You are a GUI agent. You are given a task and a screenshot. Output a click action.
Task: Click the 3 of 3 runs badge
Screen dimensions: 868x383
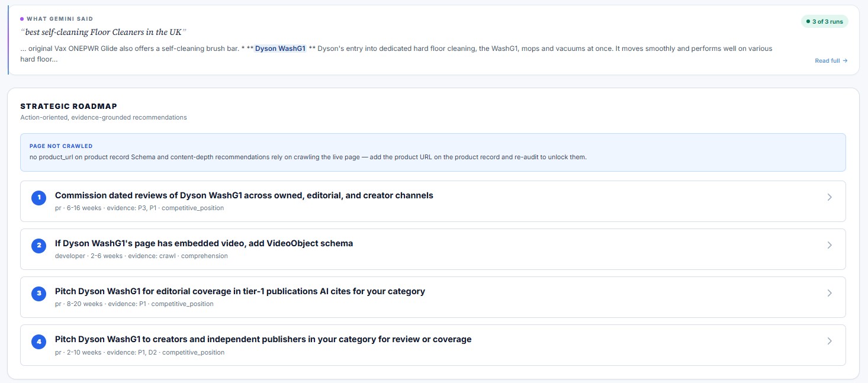tap(824, 21)
